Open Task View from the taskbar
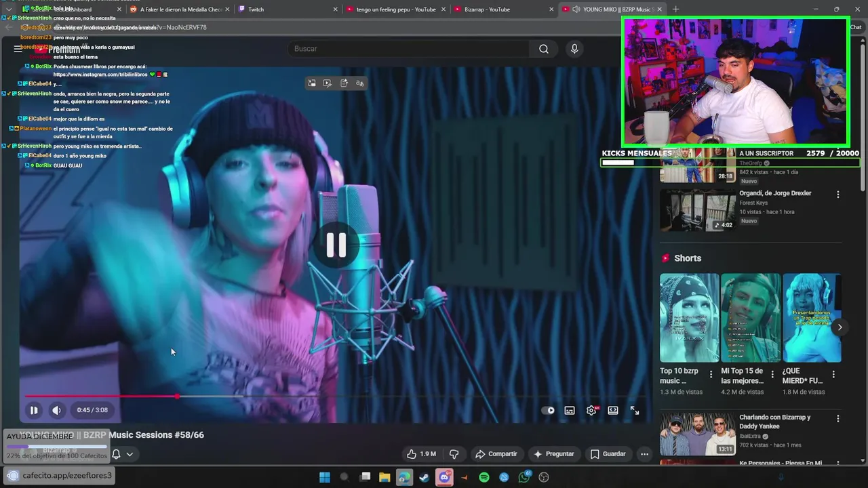This screenshot has height=488, width=868. click(x=365, y=477)
